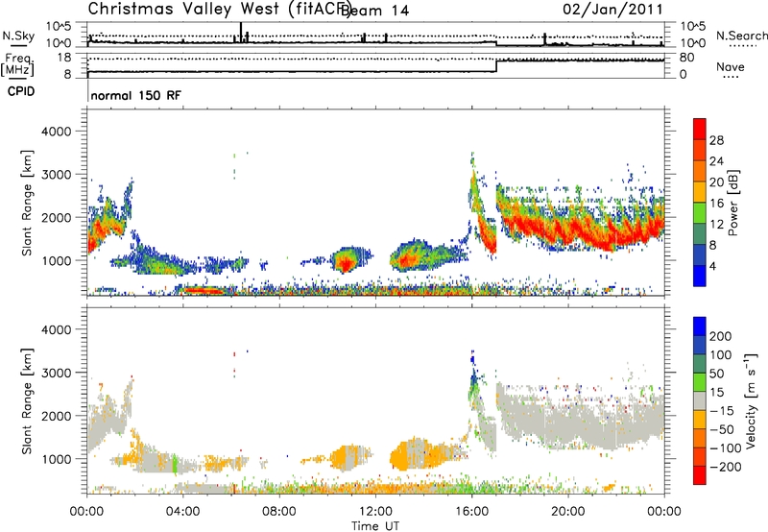Click the 'Freq. [MHz]' axis label
Viewport: 768px width, 532px height.
coord(17,64)
